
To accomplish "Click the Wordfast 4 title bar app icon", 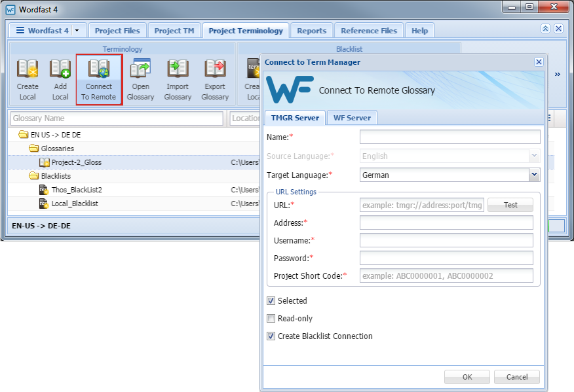I will [10, 10].
